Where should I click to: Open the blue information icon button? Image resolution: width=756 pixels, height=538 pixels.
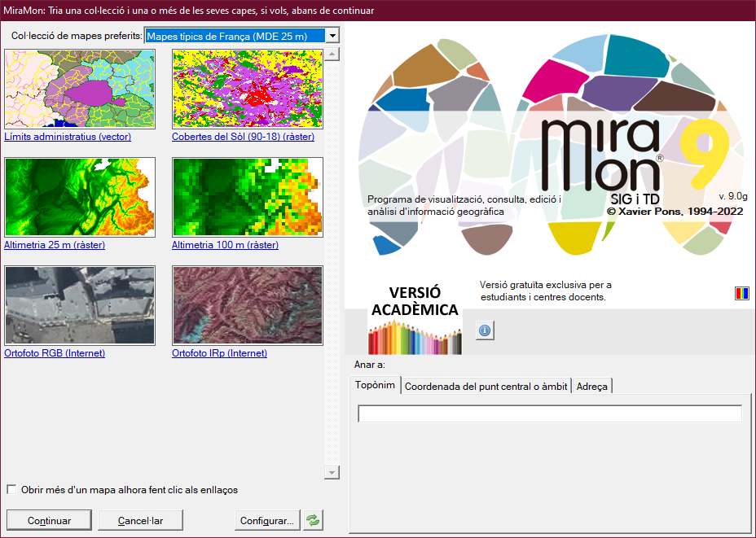click(485, 330)
